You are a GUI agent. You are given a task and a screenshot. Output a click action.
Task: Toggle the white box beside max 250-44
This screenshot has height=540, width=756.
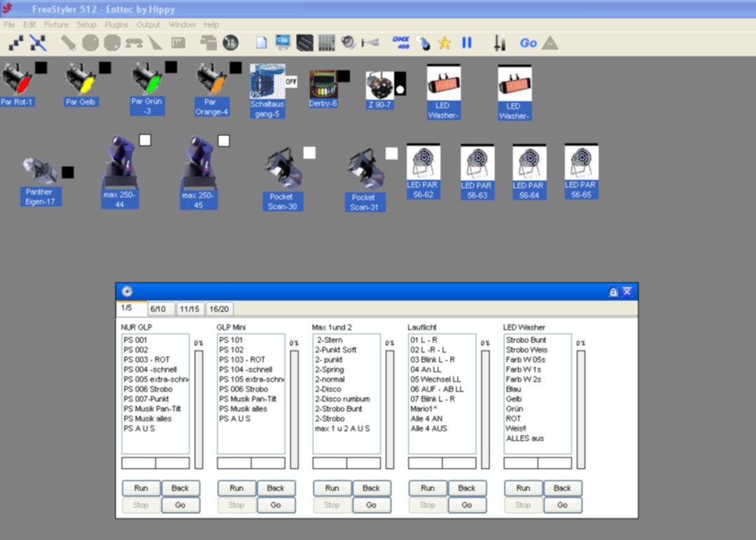point(145,140)
